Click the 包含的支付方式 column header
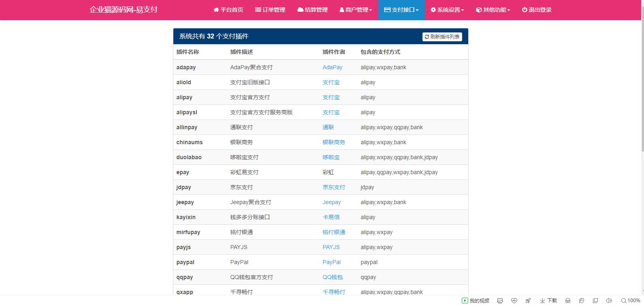Image resolution: width=644 pixels, height=305 pixels. pos(380,52)
